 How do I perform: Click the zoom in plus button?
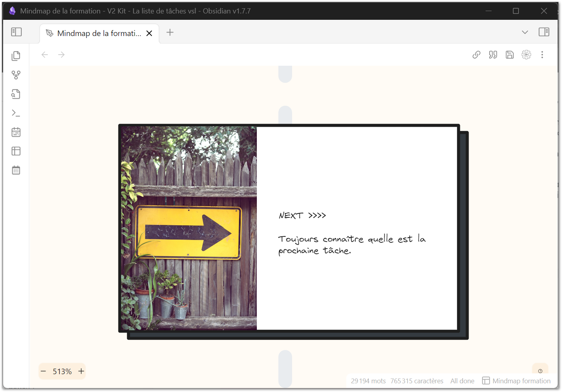point(81,371)
